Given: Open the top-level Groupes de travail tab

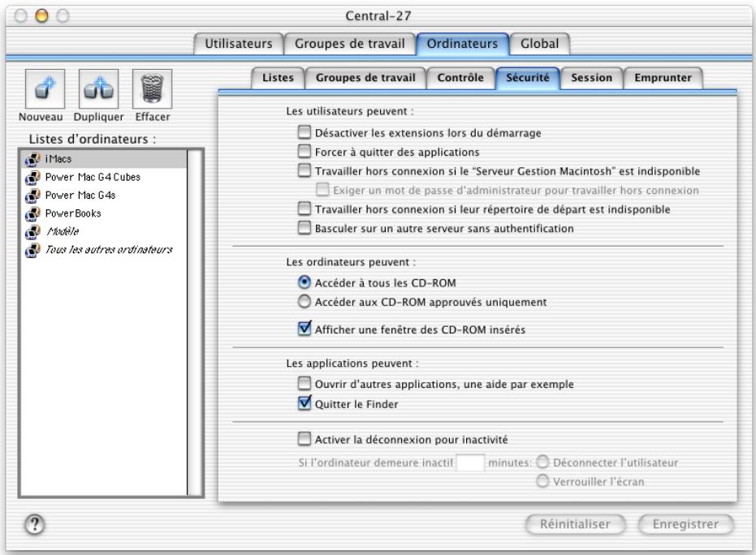Looking at the screenshot, I should (349, 44).
